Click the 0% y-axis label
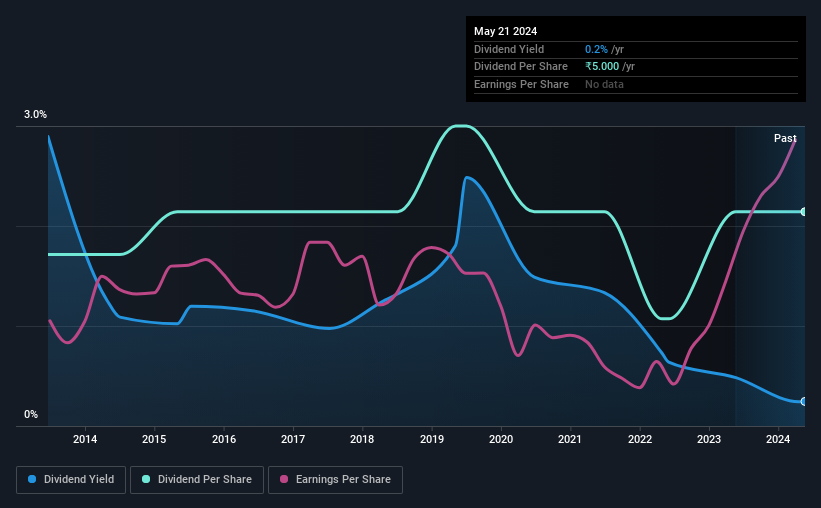 [x=31, y=414]
